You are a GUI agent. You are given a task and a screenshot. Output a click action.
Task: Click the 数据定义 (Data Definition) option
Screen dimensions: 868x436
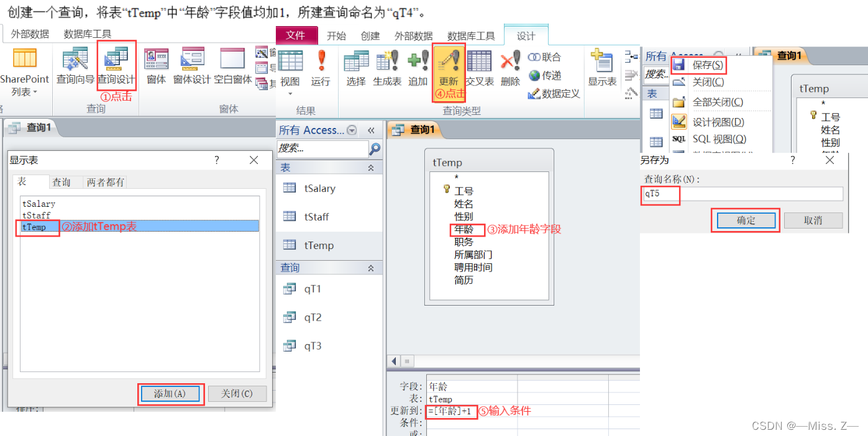(x=554, y=94)
